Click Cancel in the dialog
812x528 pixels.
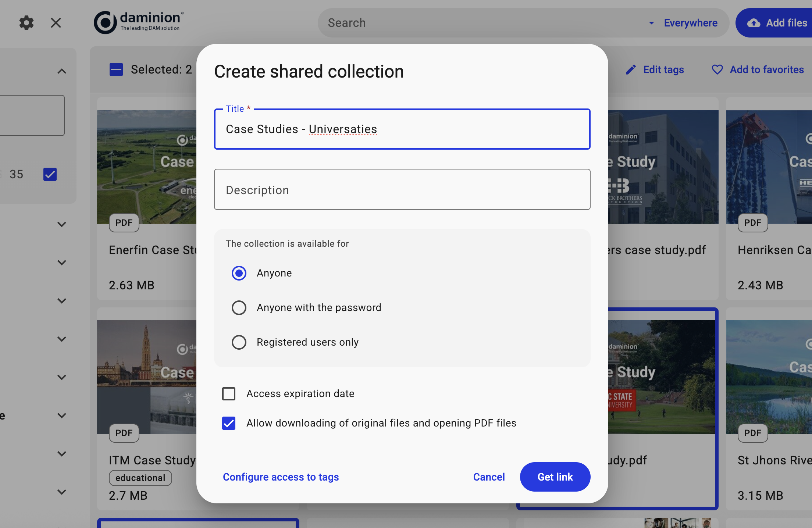pos(489,477)
